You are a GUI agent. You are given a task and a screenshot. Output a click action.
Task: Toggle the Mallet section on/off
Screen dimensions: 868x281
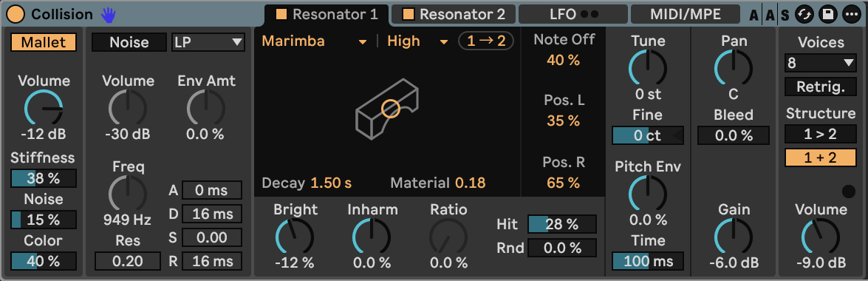coord(44,42)
